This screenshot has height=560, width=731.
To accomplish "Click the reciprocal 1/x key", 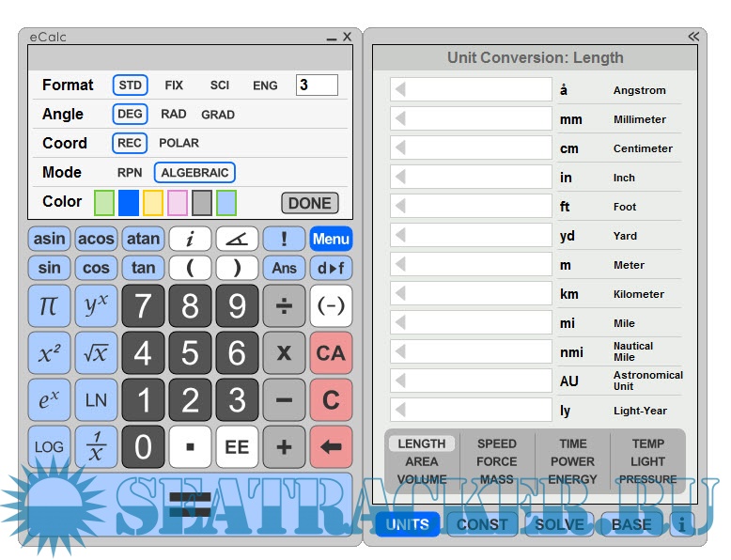I will [96, 447].
